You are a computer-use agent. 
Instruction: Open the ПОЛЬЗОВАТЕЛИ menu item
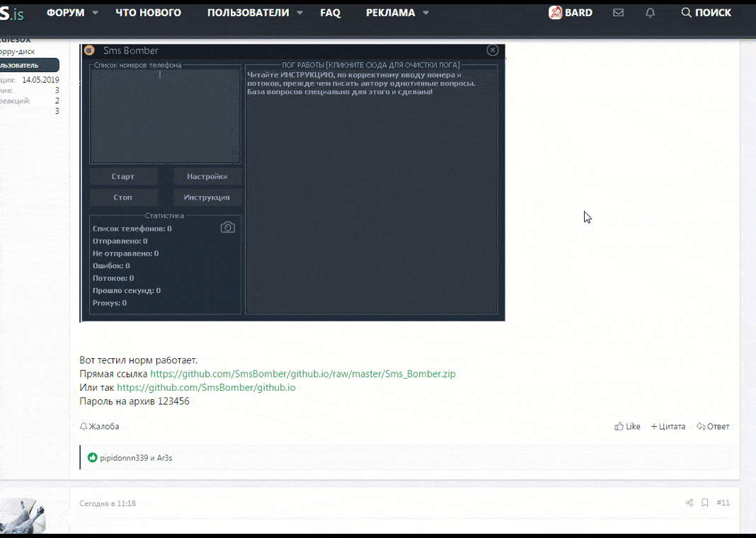[248, 13]
